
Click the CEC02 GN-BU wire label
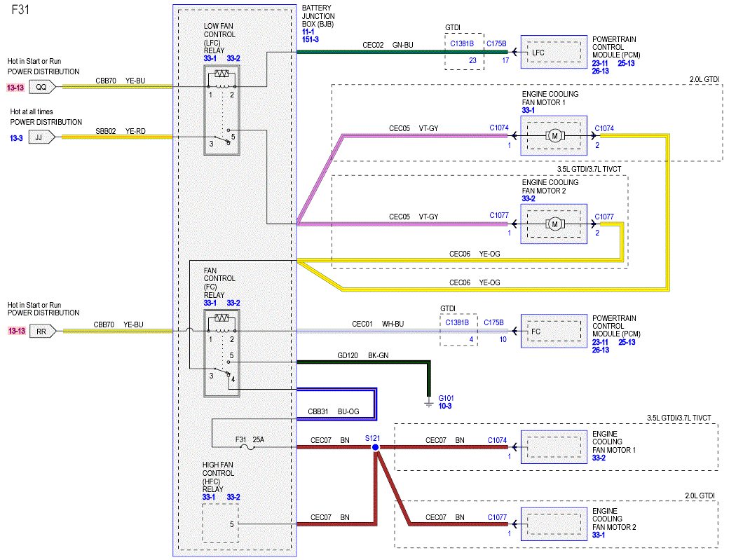pos(388,45)
